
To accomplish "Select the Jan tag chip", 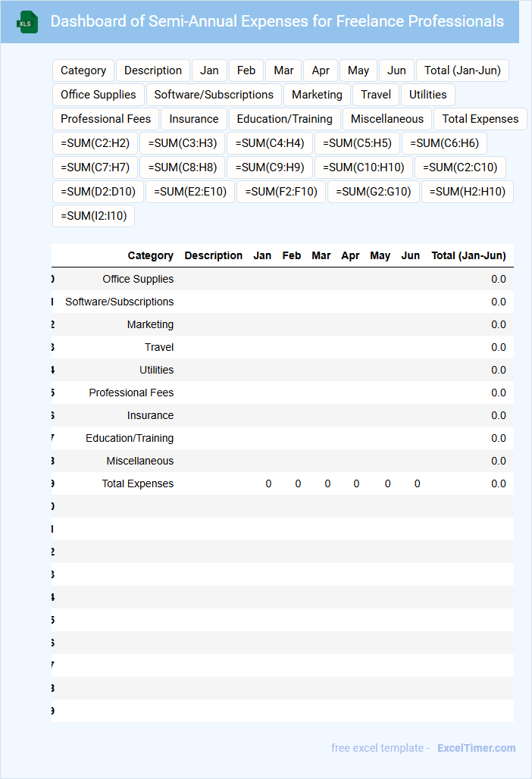I will pyautogui.click(x=209, y=70).
